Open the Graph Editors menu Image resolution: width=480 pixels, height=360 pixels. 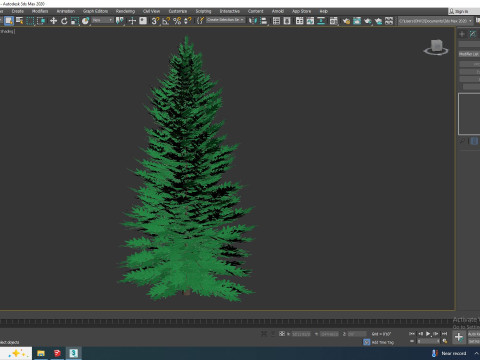[95, 11]
